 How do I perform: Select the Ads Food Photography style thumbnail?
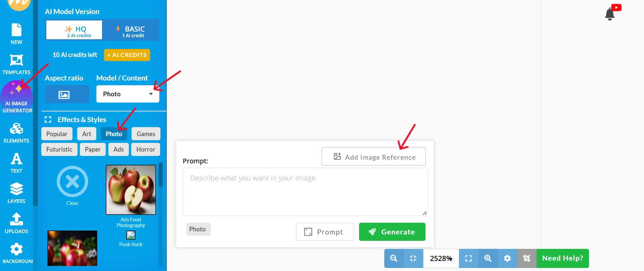point(131,189)
